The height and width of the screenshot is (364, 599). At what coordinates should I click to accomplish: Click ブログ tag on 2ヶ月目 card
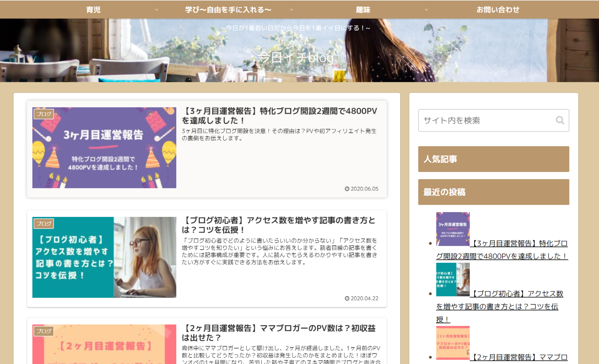44,331
